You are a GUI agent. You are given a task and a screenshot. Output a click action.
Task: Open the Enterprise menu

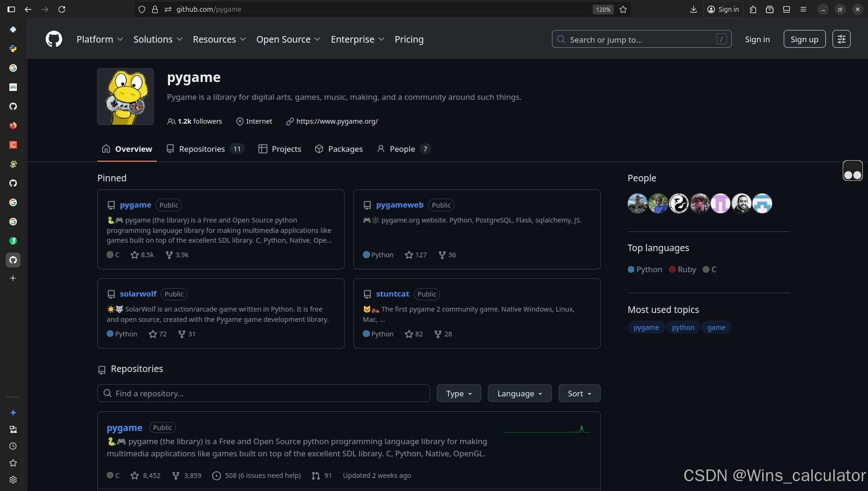[x=357, y=39]
